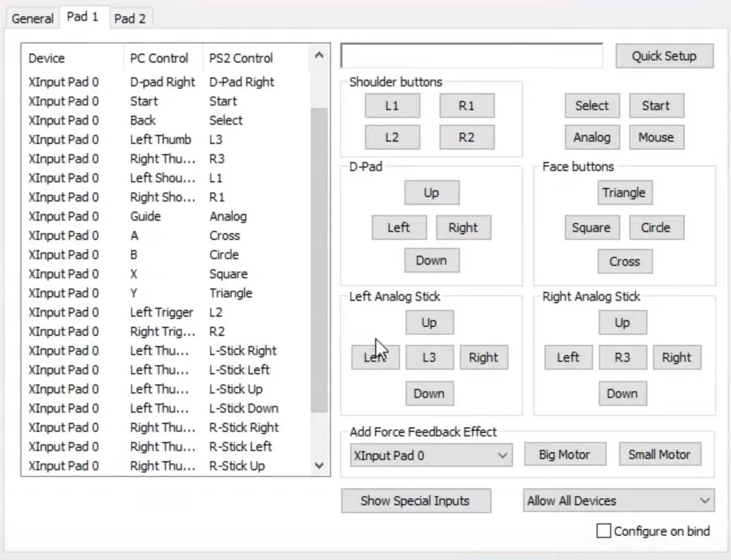731x560 pixels.
Task: Bind D-Pad Right button
Action: pyautogui.click(x=463, y=228)
